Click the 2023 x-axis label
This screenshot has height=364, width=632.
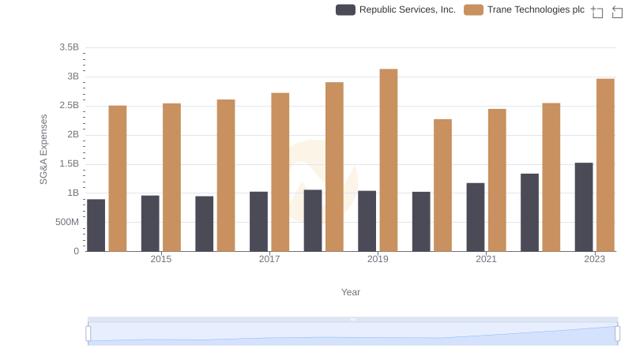[595, 259]
